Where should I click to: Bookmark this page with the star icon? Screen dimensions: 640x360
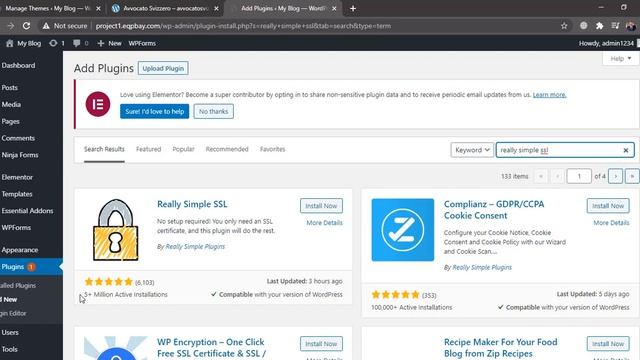(564, 26)
